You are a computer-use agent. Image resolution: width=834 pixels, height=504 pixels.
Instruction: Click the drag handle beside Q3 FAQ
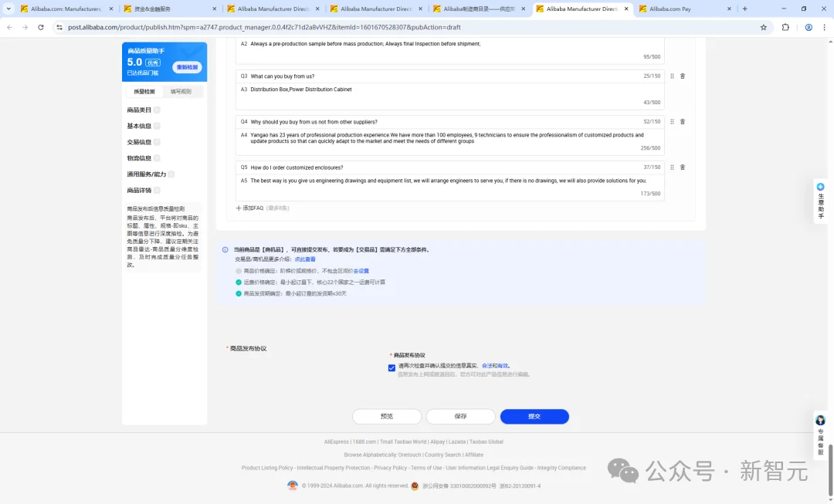coord(672,76)
